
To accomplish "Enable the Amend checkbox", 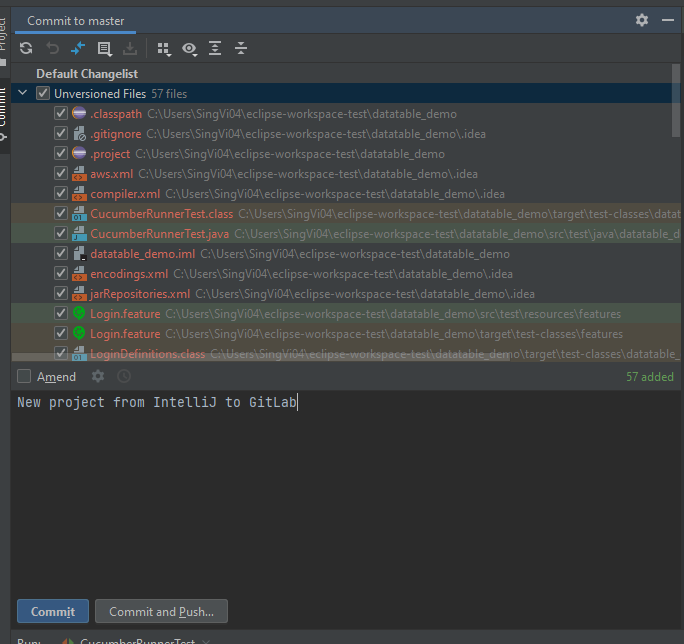I will tap(24, 376).
